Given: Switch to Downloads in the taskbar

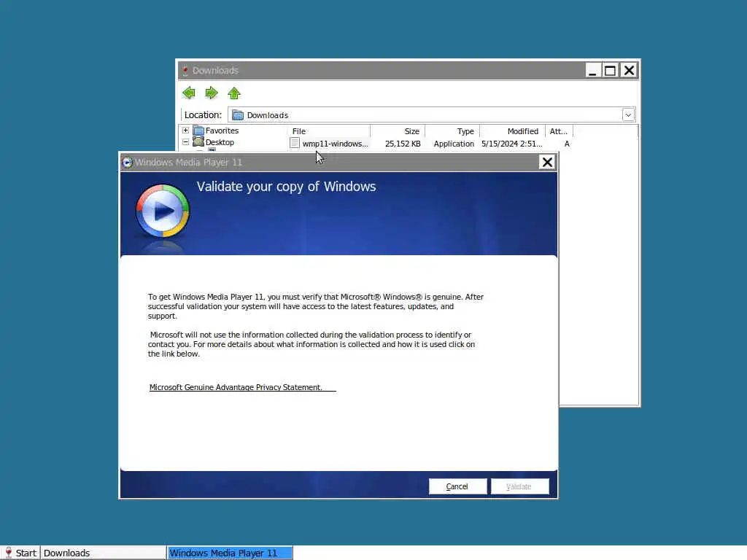Looking at the screenshot, I should pyautogui.click(x=104, y=553).
